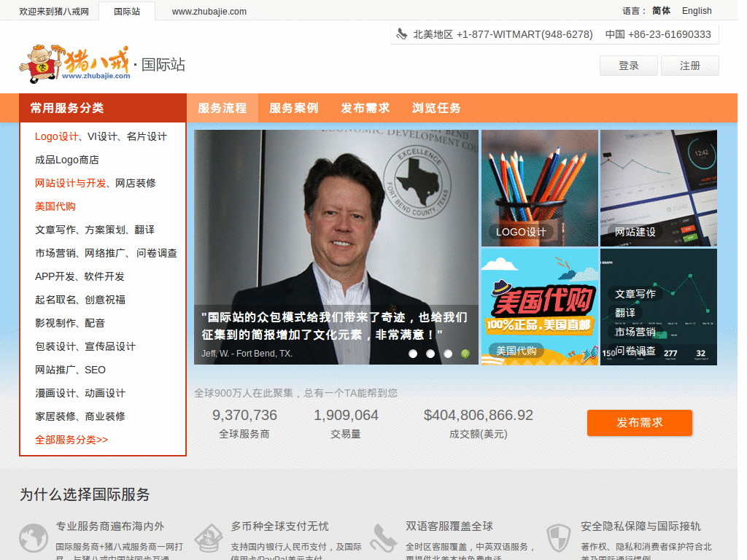Click the orange 发布需求 button

(639, 422)
